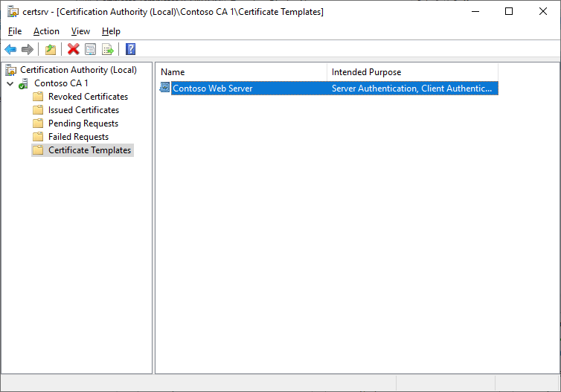Collapse the Contoso CA 1 tree node
Viewport: 561px width, 392px height.
pyautogui.click(x=10, y=83)
